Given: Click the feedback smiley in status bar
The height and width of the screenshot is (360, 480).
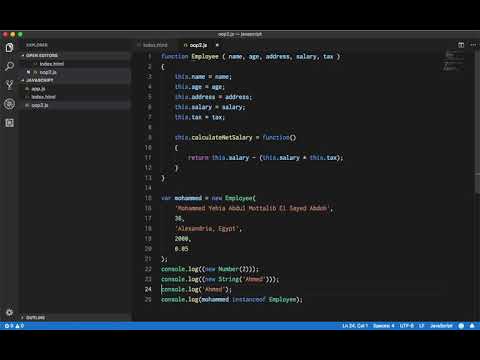Looking at the screenshot, I should tap(461, 326).
